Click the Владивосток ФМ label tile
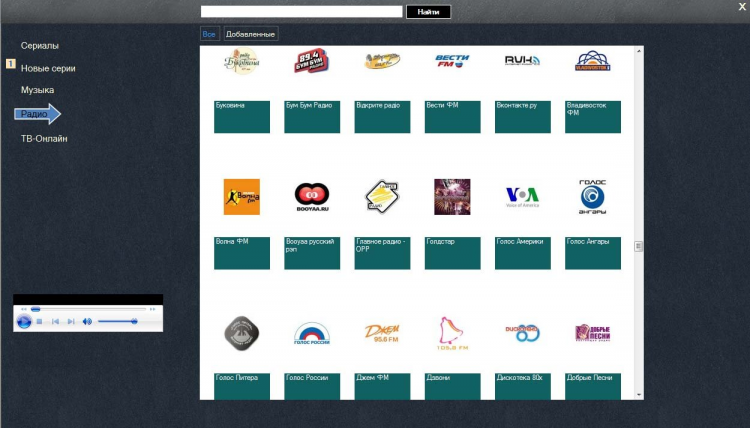This screenshot has width=750, height=428. [x=593, y=117]
